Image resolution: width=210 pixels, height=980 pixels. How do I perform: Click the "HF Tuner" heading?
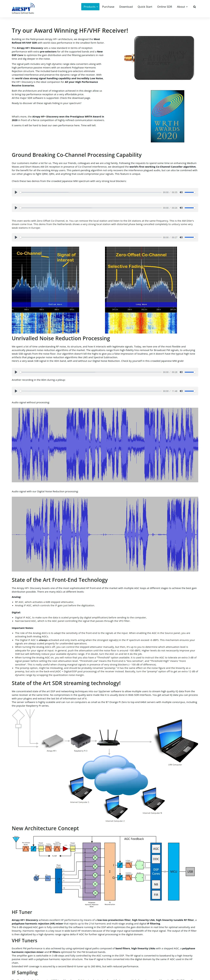tap(22, 912)
